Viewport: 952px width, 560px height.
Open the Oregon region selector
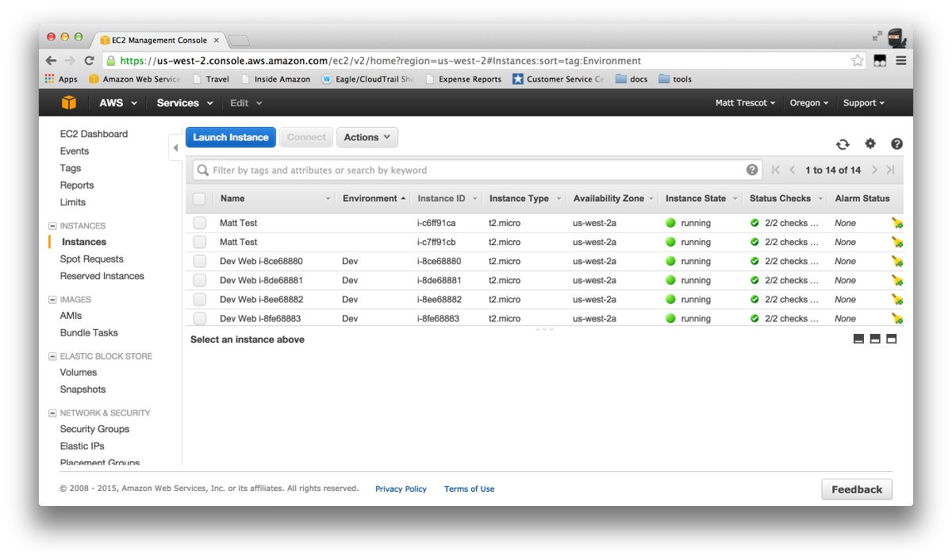point(809,103)
